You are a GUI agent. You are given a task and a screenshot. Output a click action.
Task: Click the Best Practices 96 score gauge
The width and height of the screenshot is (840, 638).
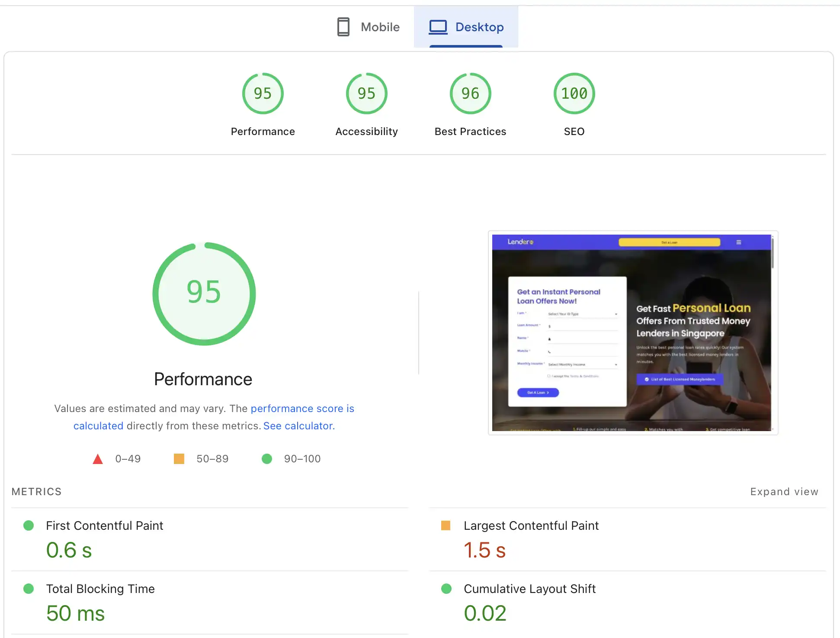[470, 93]
